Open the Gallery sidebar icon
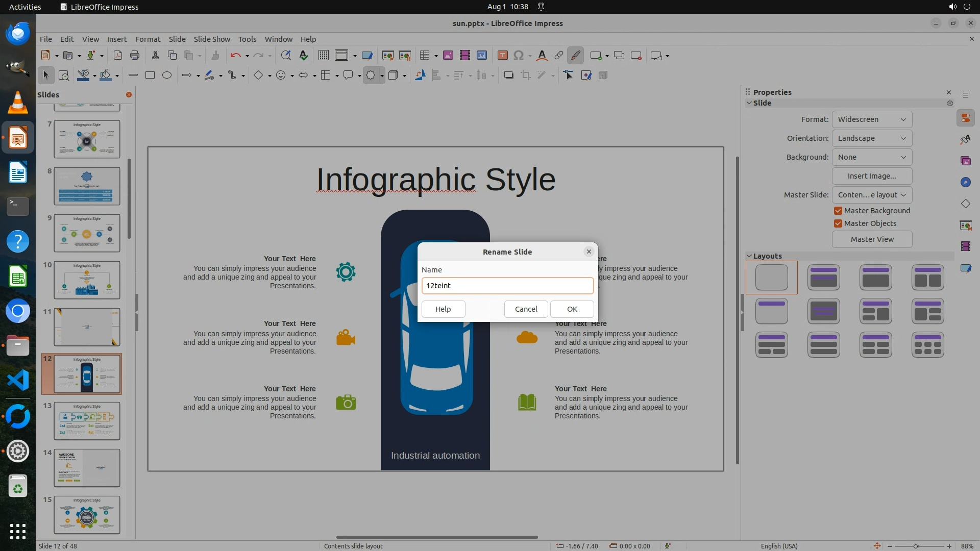 pos(965,161)
